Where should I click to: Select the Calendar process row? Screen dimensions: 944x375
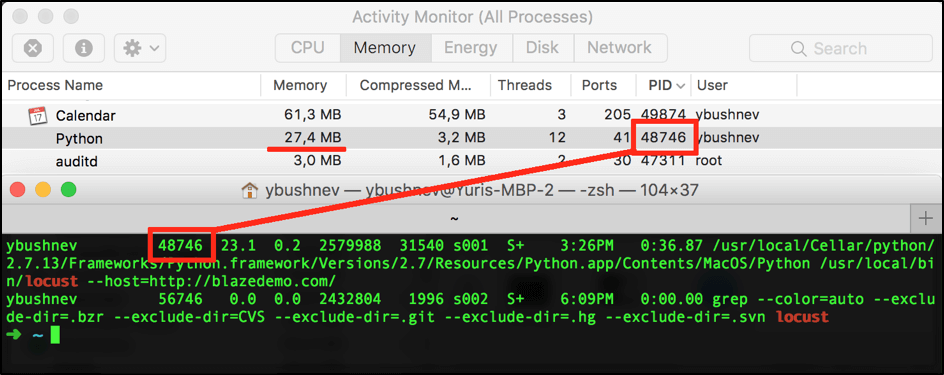(x=472, y=115)
